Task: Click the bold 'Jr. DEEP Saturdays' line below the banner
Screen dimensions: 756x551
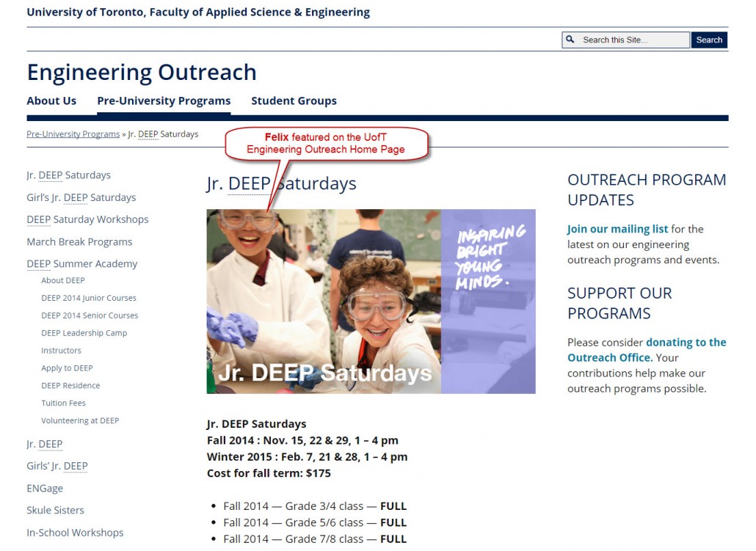Action: click(256, 424)
